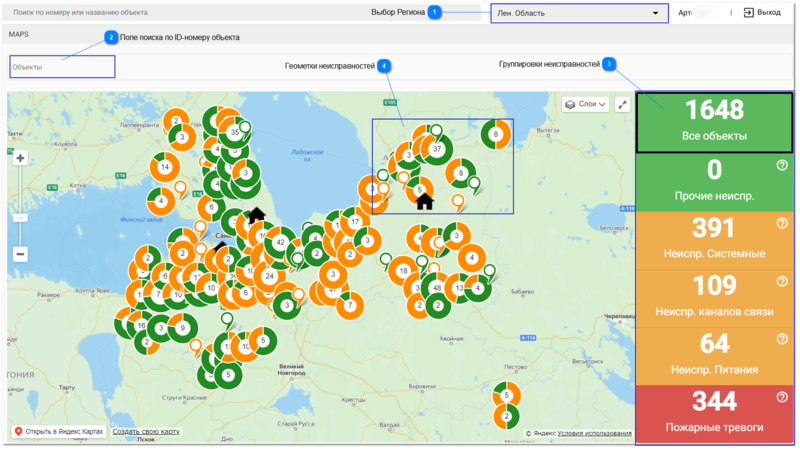Click the cluster marker showing 9

pyautogui.click(x=182, y=328)
